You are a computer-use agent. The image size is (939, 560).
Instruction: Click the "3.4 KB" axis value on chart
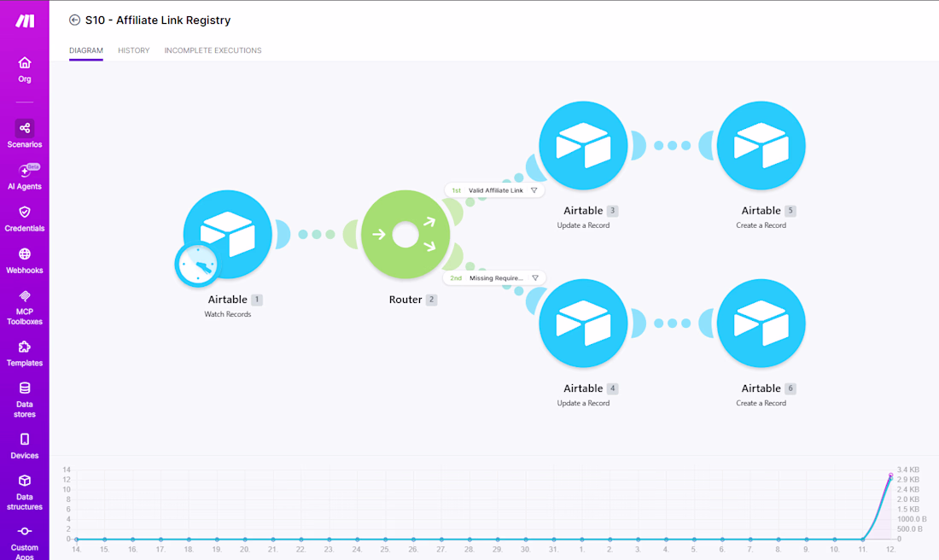tap(908, 470)
